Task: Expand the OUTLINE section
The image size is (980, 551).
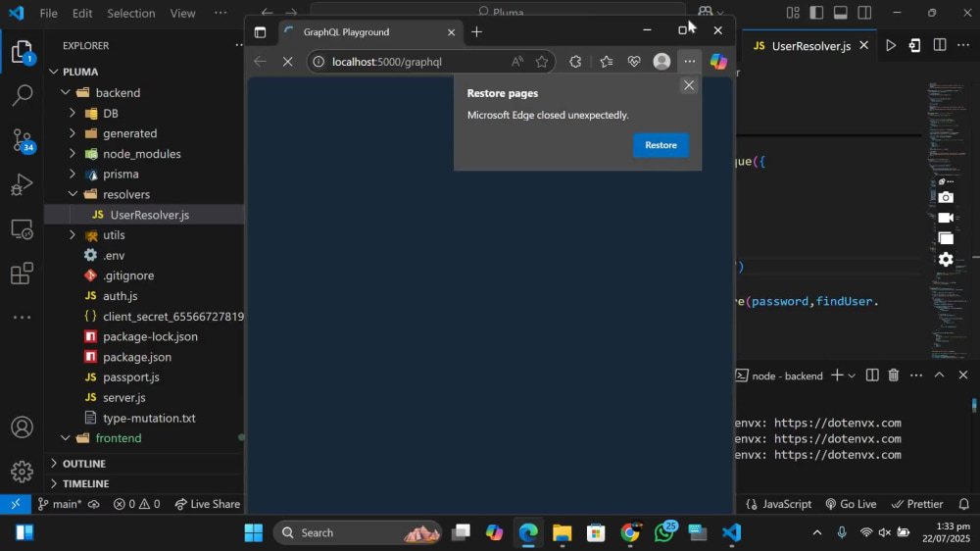Action: pos(54,464)
